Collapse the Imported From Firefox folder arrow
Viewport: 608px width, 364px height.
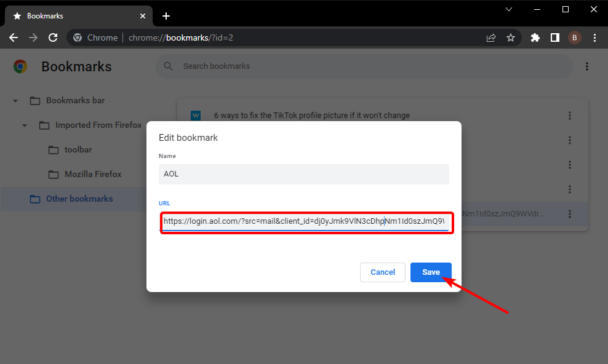(25, 125)
